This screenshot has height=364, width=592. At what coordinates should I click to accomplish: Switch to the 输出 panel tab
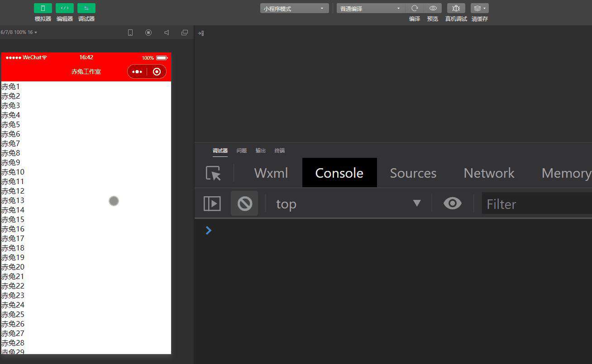(261, 151)
